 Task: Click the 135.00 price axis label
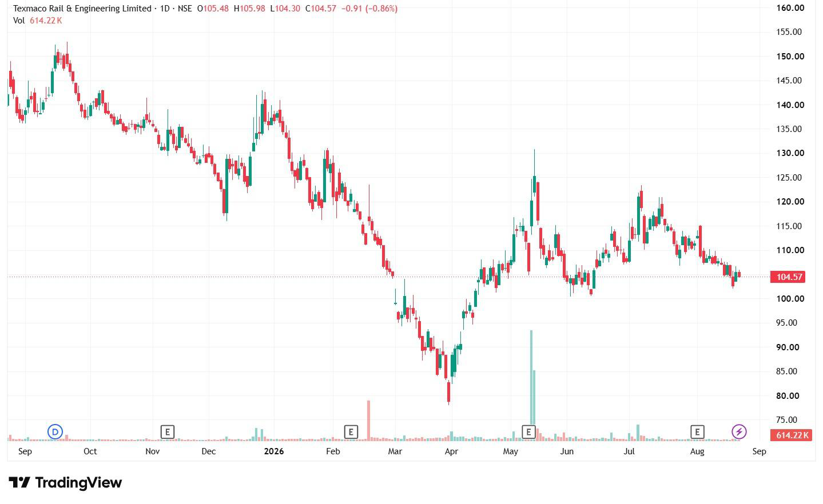(x=790, y=129)
